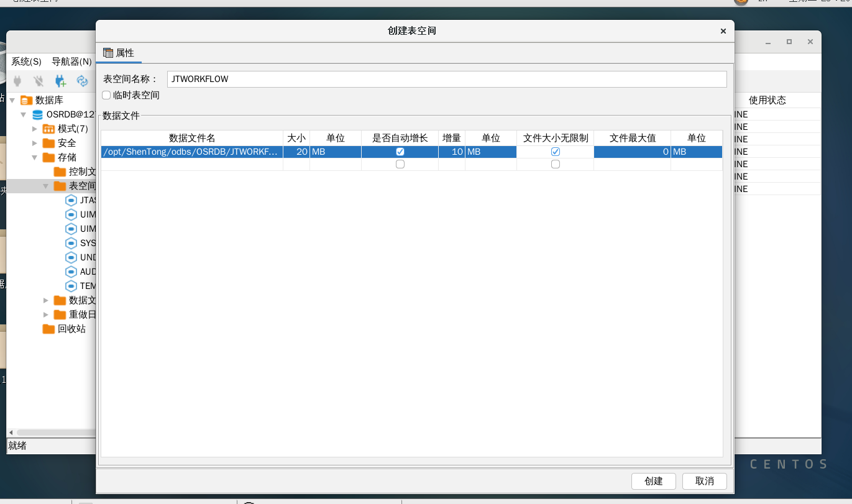The height and width of the screenshot is (504, 852).
Task: Collapse the 数据库 root tree node
Action: point(12,100)
